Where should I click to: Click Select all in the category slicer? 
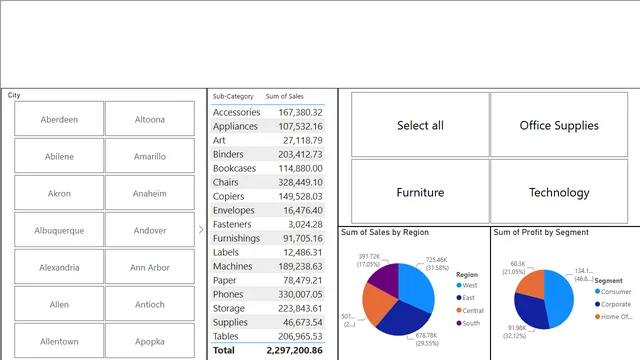tap(420, 124)
